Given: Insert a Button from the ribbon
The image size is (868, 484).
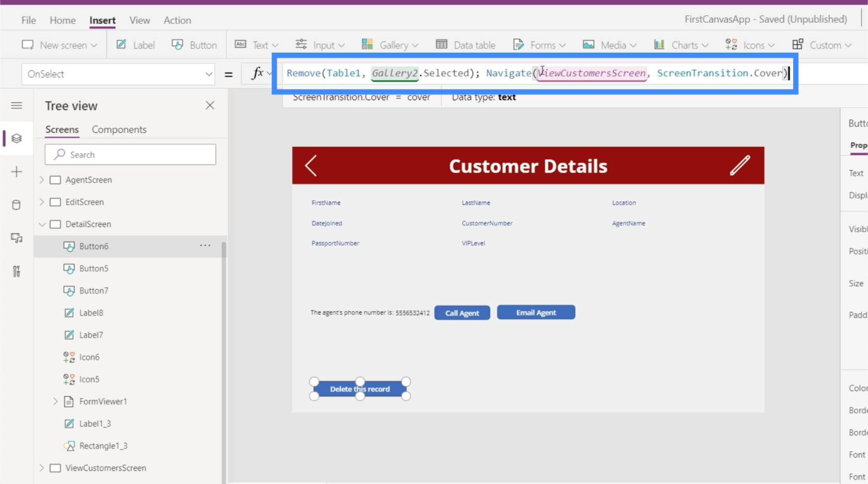Looking at the screenshot, I should tap(194, 45).
